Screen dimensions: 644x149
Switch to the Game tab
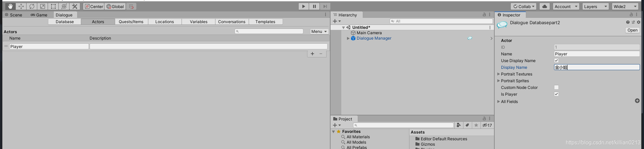39,15
